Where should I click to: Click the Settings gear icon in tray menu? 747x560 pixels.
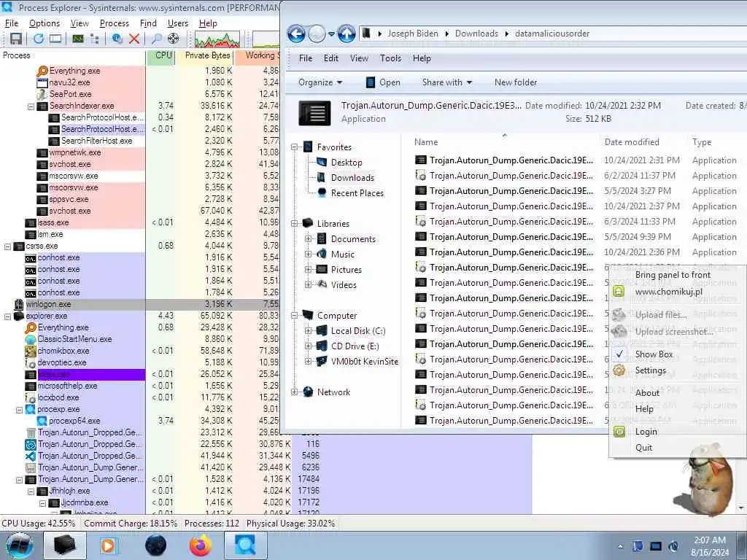(x=619, y=370)
